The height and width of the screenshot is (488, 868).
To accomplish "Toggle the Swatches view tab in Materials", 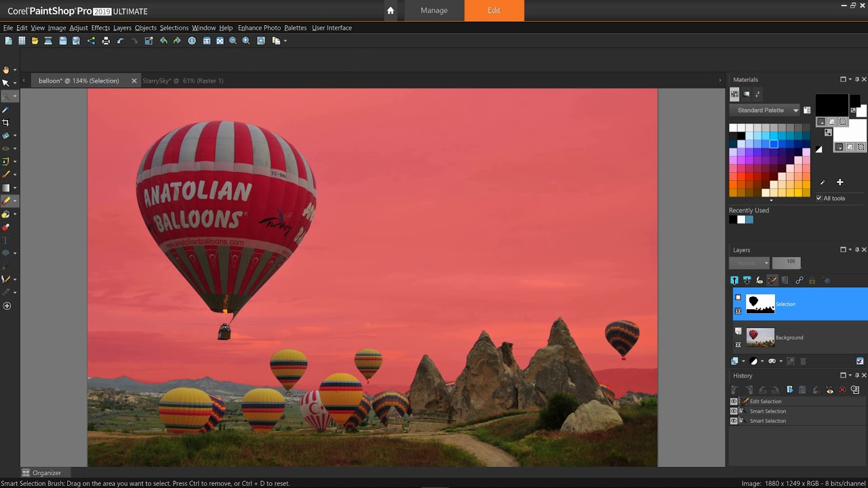I will tap(734, 94).
